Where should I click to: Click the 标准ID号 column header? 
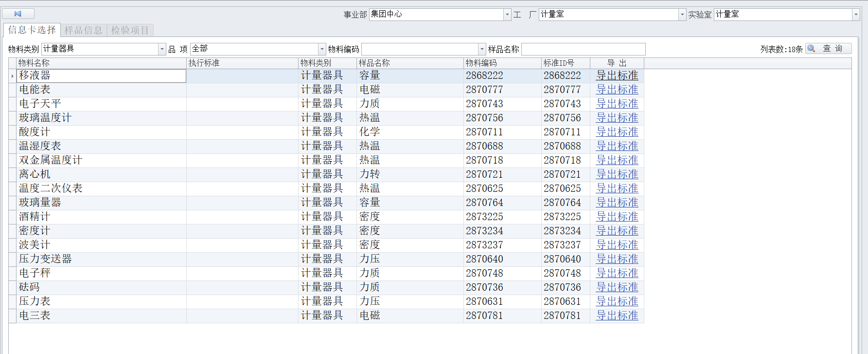pyautogui.click(x=565, y=63)
